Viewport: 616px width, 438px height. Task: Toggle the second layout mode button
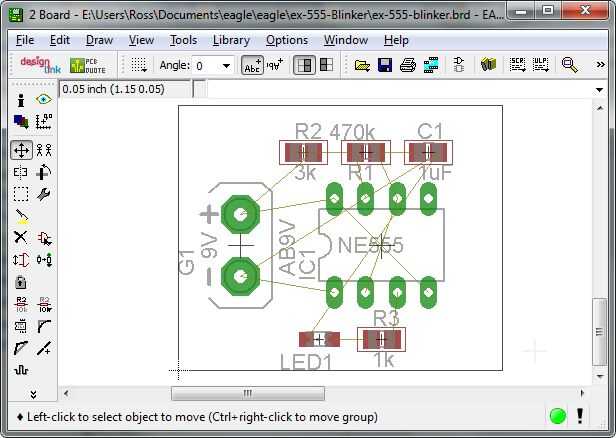(326, 65)
